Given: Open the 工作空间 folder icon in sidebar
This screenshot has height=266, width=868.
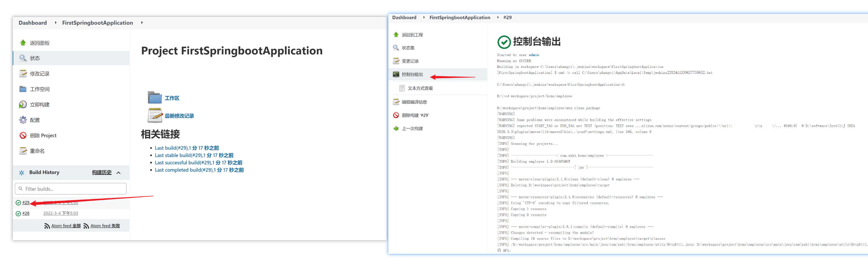Looking at the screenshot, I should click(23, 89).
